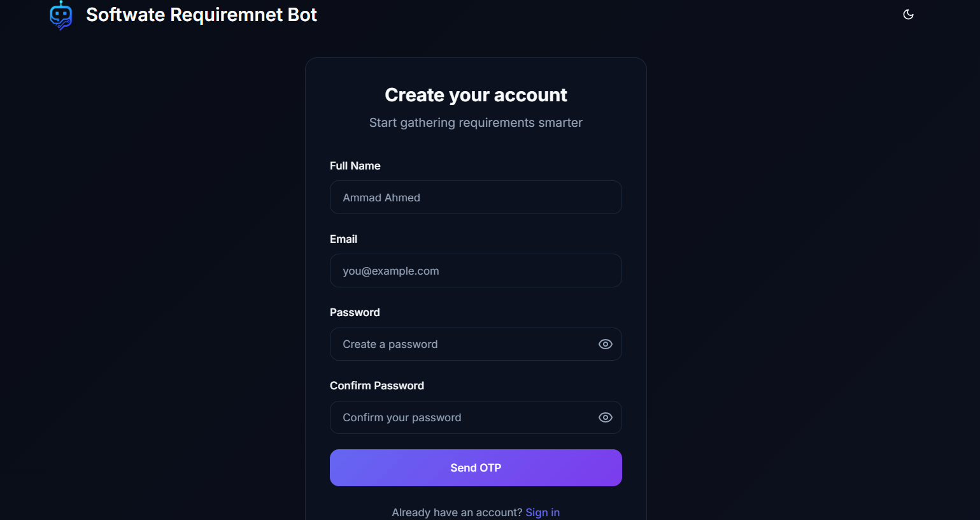The image size is (980, 520).
Task: Select the Email input field
Action: (x=476, y=270)
